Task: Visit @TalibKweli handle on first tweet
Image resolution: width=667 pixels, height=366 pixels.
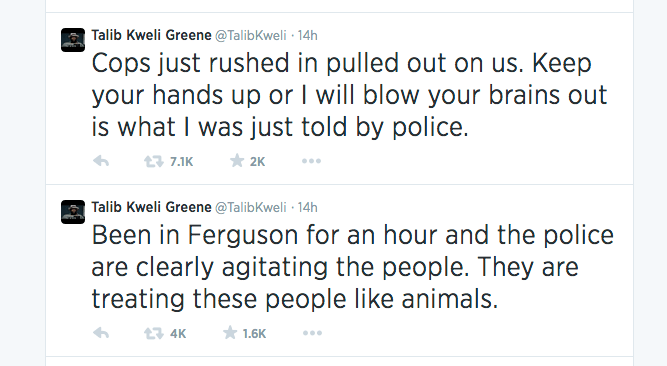Action: click(251, 35)
